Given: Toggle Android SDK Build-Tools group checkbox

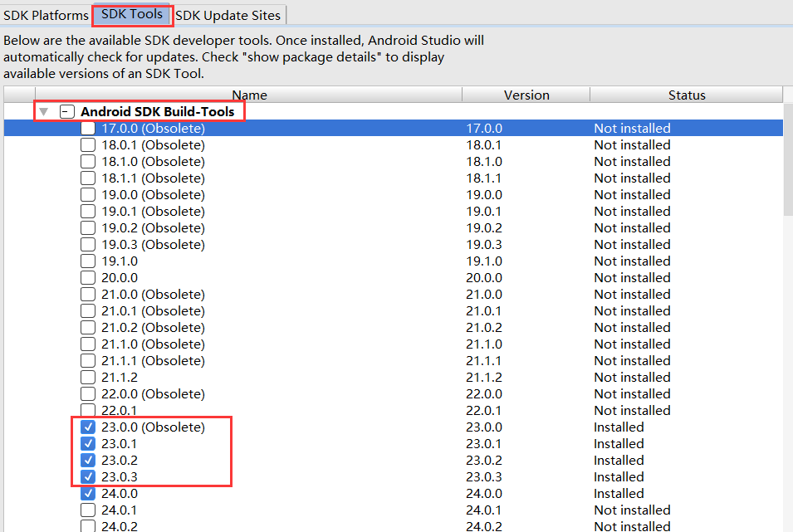Looking at the screenshot, I should (66, 112).
